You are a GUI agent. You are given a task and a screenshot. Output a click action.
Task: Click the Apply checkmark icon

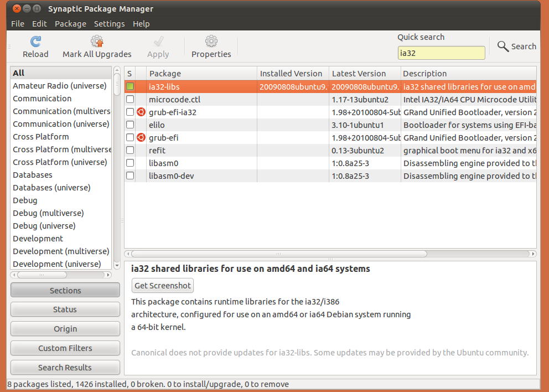coord(158,42)
